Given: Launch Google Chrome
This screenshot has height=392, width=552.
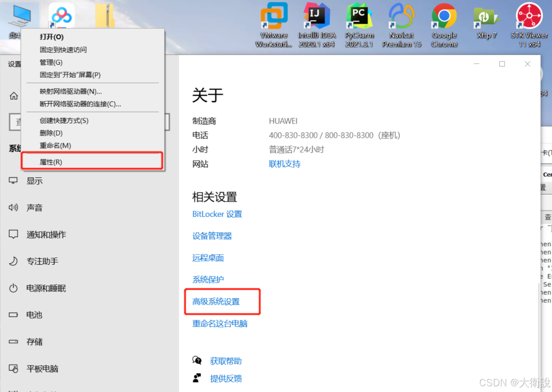Looking at the screenshot, I should pyautogui.click(x=443, y=16).
